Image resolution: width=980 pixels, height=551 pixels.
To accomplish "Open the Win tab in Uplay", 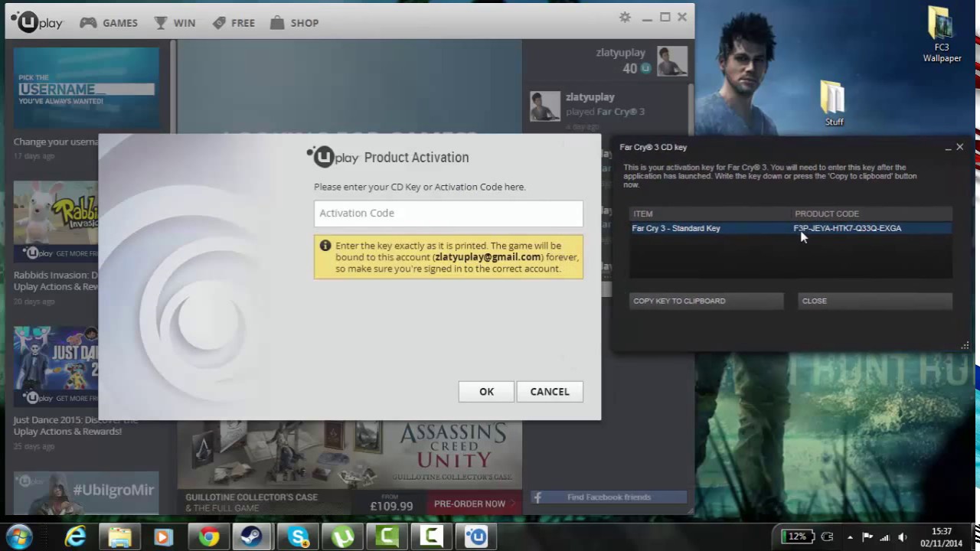I will [x=175, y=23].
